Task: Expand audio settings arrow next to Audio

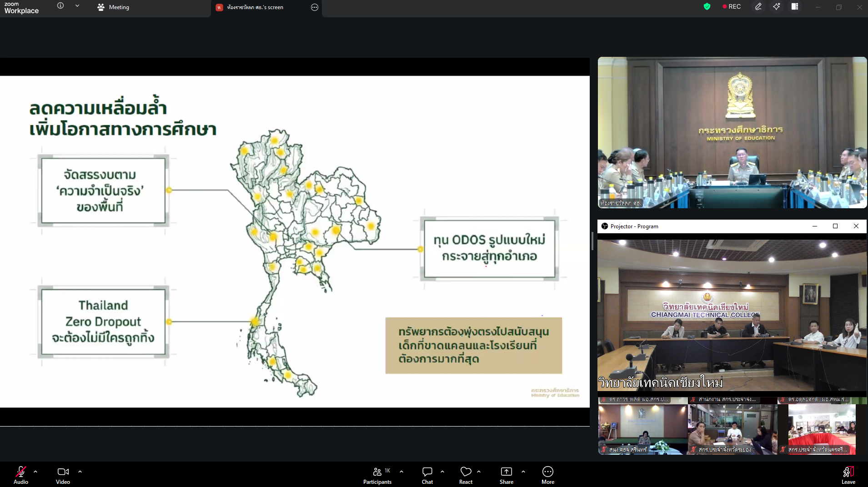Action: point(35,472)
